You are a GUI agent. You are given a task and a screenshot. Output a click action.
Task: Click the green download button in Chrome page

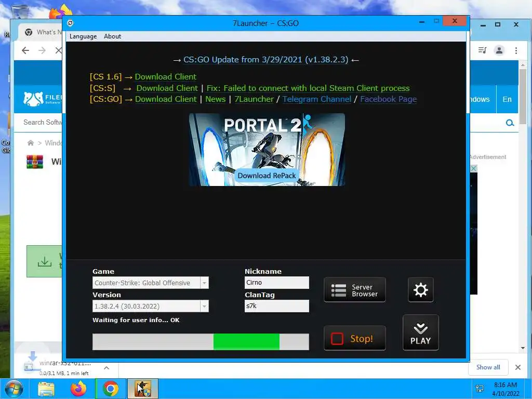click(x=45, y=261)
